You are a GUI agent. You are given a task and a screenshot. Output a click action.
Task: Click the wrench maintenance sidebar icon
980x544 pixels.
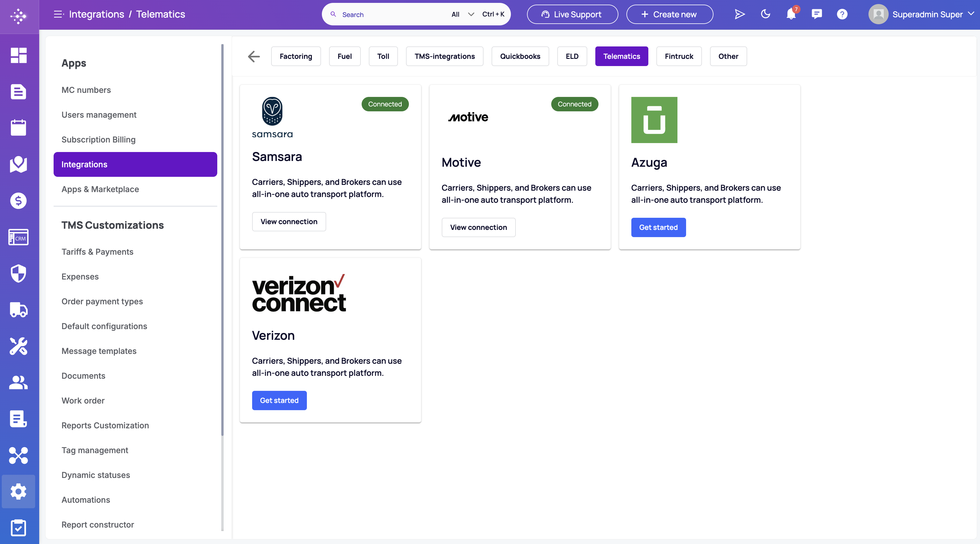tap(18, 346)
